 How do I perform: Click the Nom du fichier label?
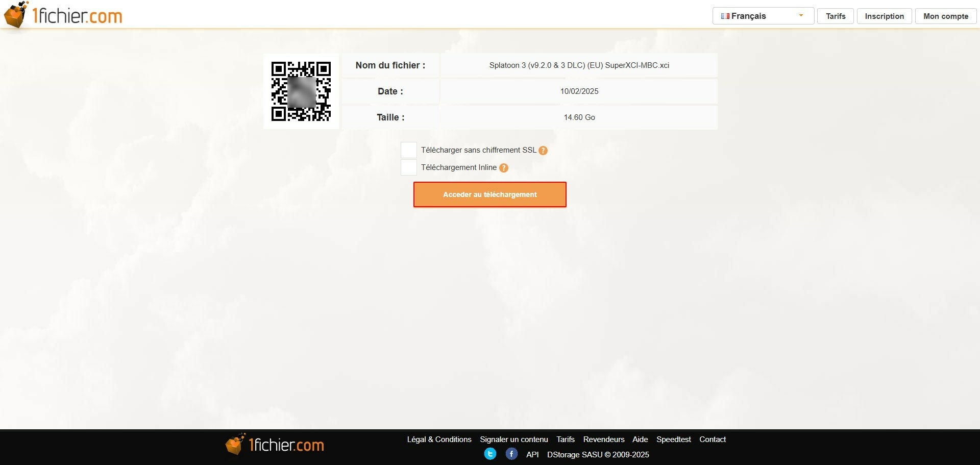tap(390, 65)
